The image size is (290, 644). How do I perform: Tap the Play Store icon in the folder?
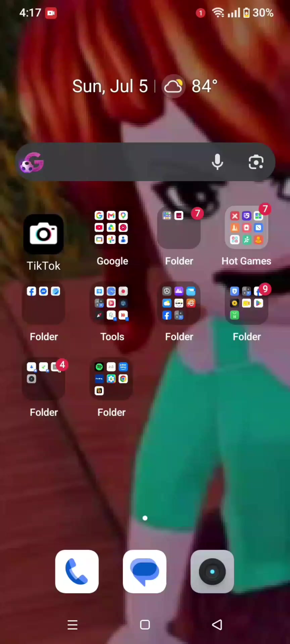[258, 303]
